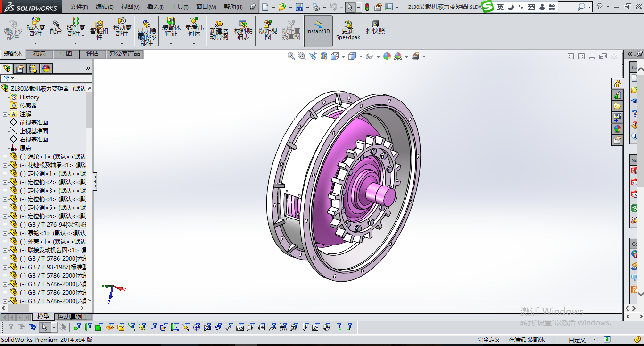Select 原点 origin in feature tree
Image resolution: width=644 pixels, height=346 pixels.
pos(25,148)
